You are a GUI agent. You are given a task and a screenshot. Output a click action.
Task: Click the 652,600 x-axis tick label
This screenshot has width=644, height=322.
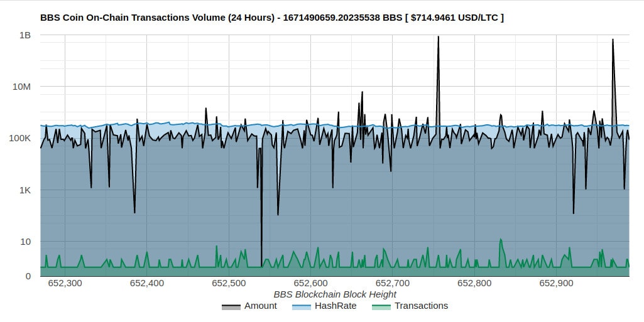click(311, 283)
